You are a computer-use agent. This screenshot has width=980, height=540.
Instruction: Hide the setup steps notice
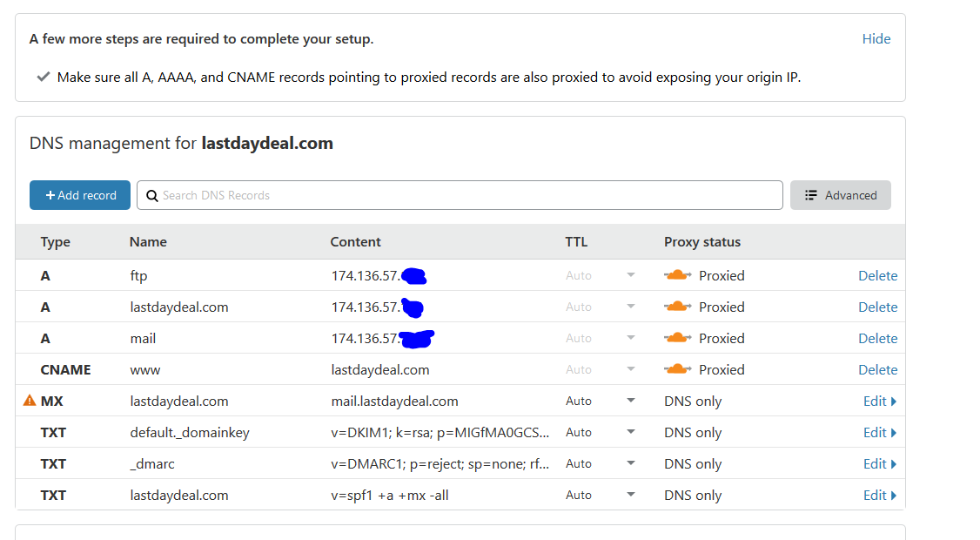coord(876,39)
